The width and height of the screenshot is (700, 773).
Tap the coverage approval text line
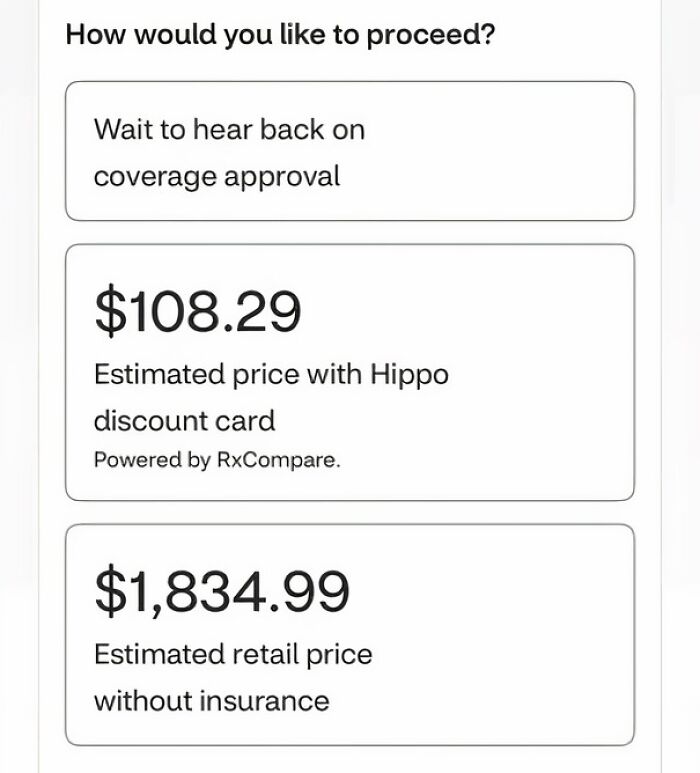pyautogui.click(x=217, y=176)
